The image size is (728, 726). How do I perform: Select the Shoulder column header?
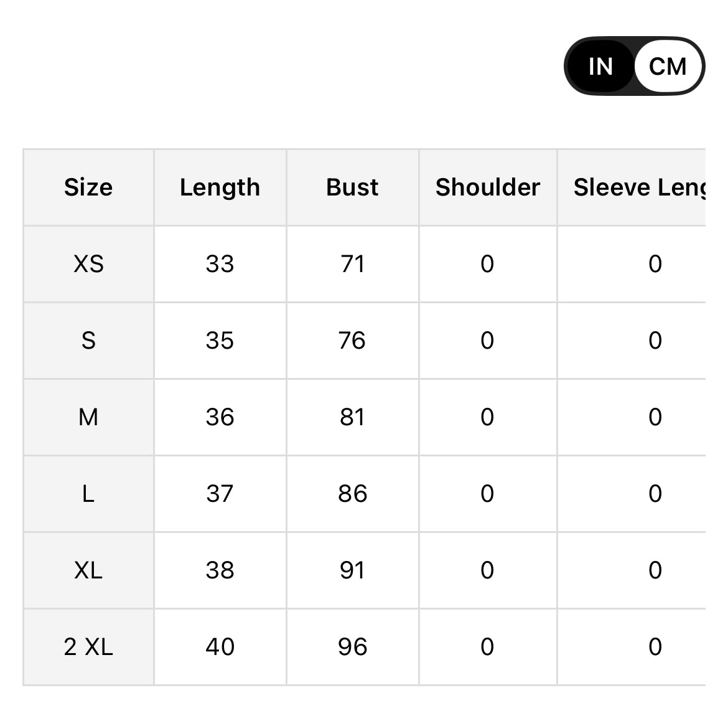[x=487, y=187]
